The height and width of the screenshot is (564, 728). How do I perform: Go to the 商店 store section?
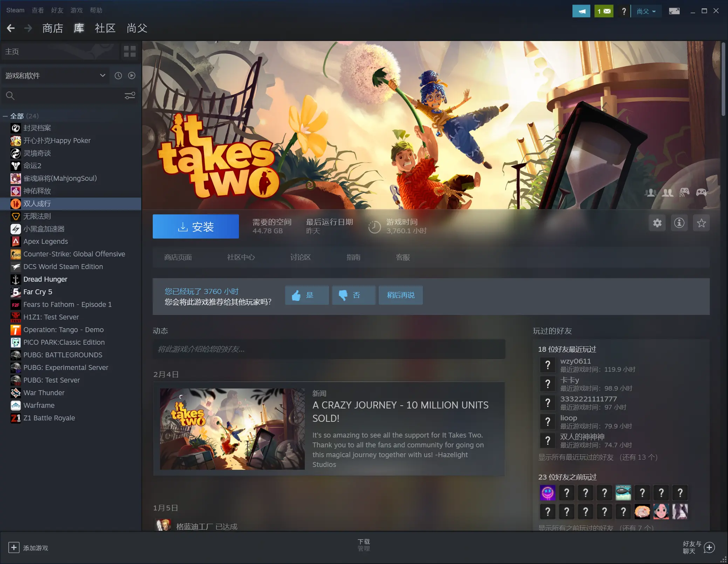[53, 28]
